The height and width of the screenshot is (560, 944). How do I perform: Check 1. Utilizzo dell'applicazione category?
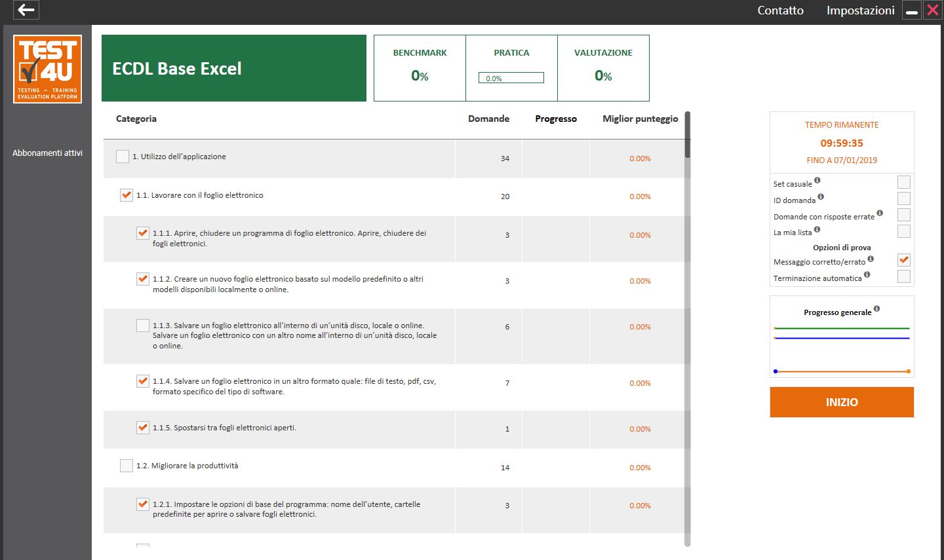pyautogui.click(x=123, y=157)
